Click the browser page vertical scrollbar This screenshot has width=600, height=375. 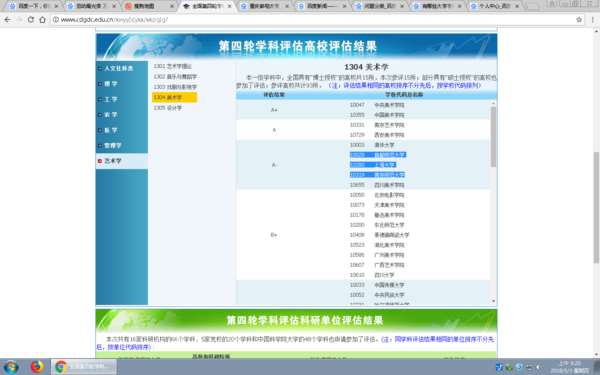coord(596,208)
